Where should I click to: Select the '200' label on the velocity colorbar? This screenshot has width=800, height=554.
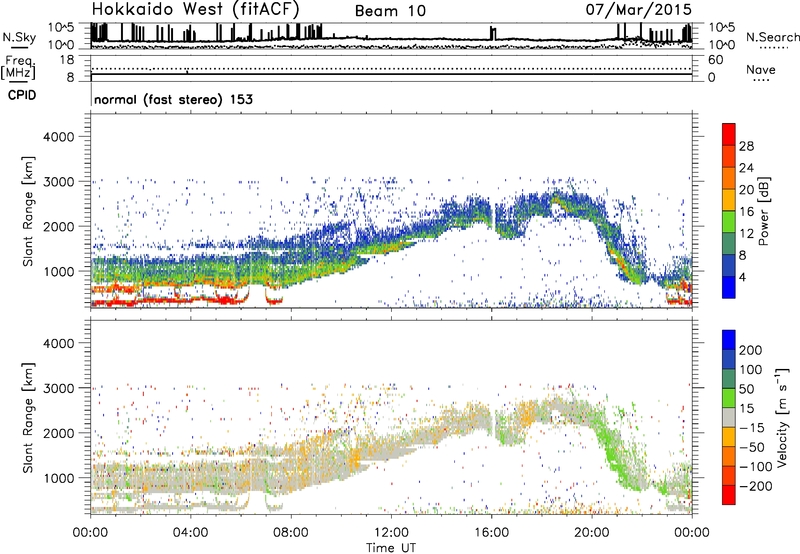click(751, 350)
